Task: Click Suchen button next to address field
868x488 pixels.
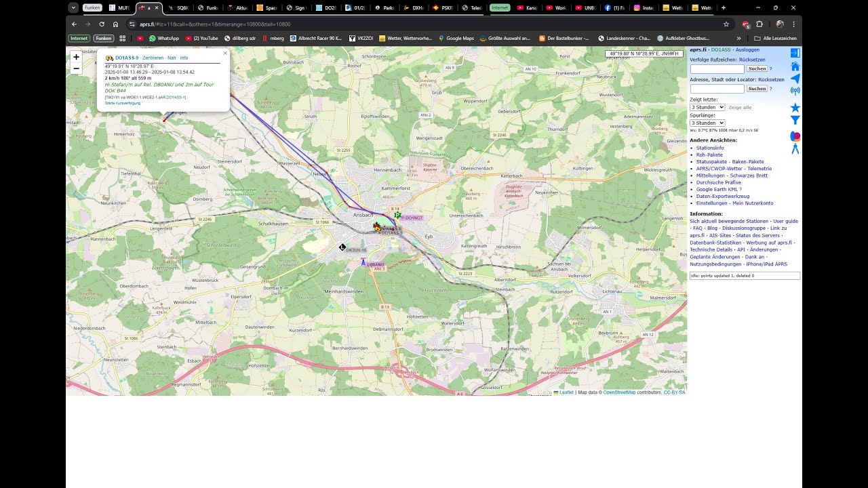Action: click(x=757, y=89)
